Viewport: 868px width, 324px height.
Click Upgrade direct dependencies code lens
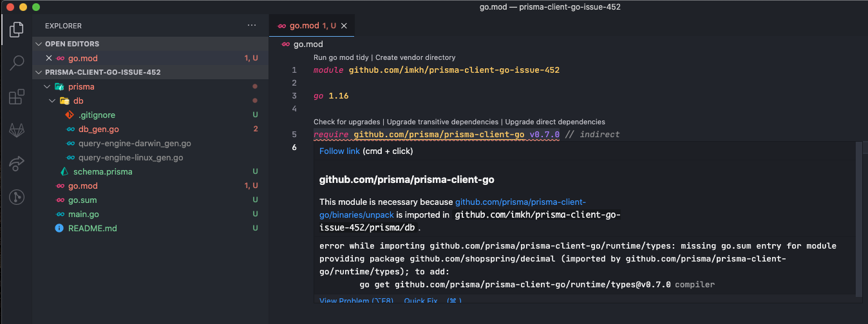pyautogui.click(x=555, y=122)
